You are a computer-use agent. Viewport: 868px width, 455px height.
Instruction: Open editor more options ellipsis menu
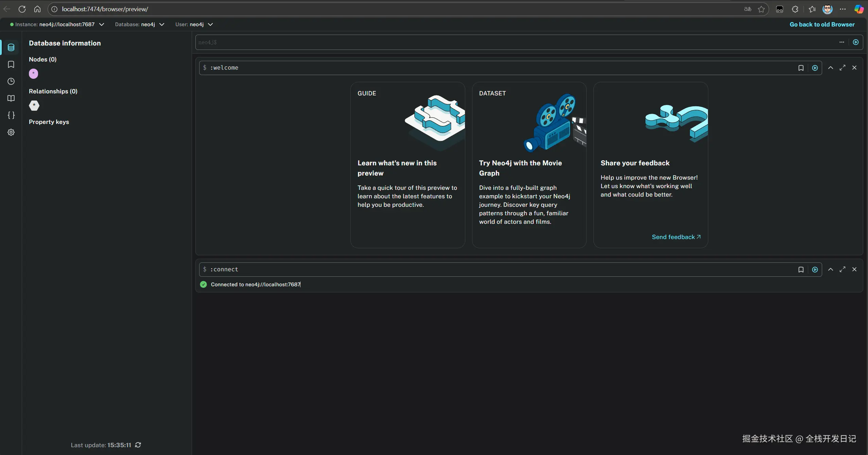841,42
